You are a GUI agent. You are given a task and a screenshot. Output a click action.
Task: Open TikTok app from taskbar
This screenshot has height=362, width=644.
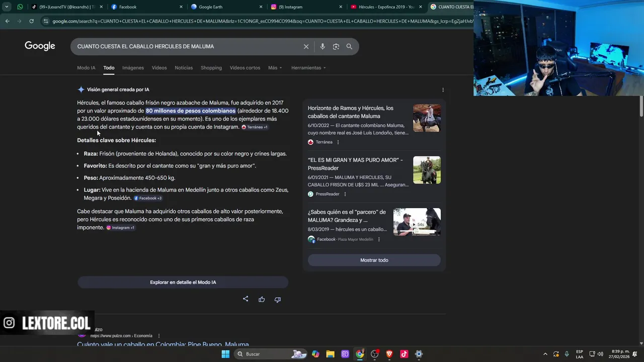[x=404, y=354]
